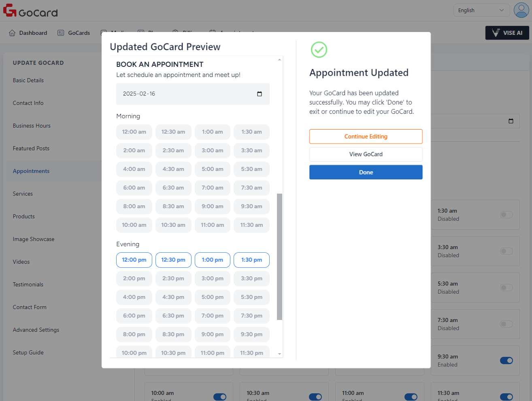Open calendar picker in preview date field
Viewport: 532px width, 401px height.
click(x=260, y=94)
